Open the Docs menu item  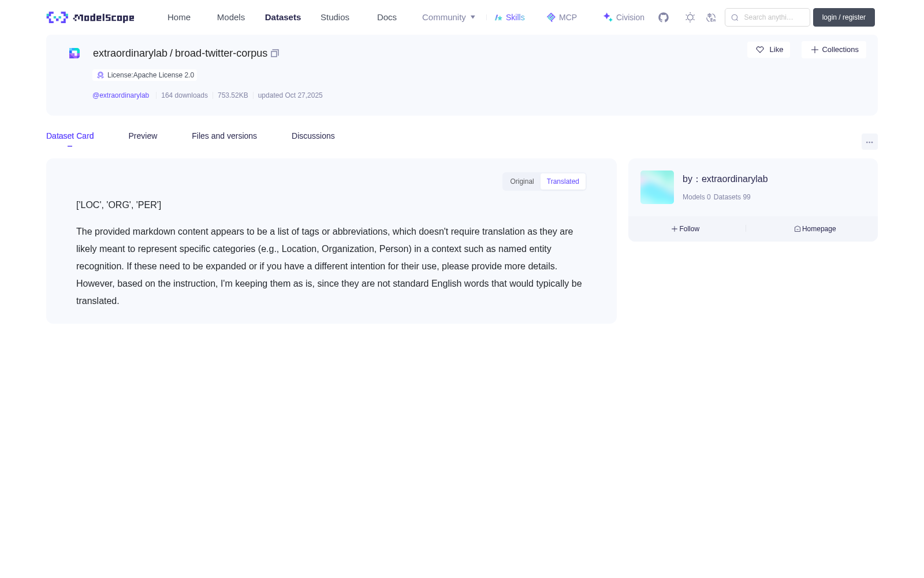click(387, 17)
